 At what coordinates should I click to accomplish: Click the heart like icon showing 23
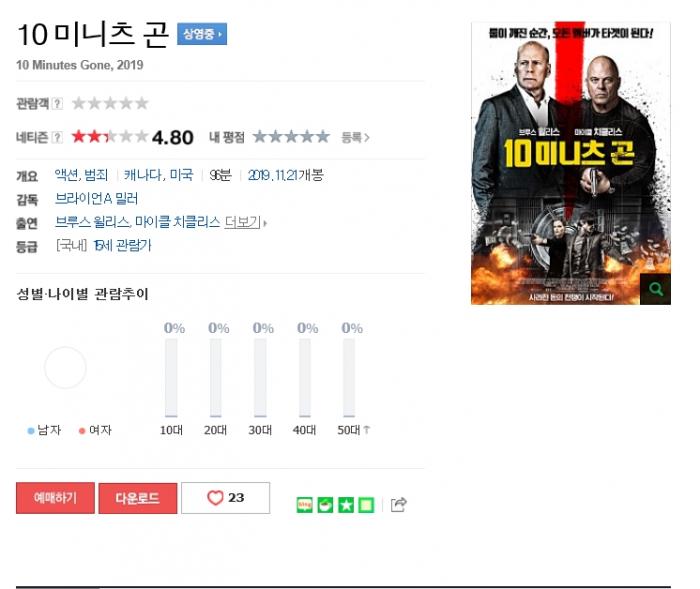tap(215, 497)
